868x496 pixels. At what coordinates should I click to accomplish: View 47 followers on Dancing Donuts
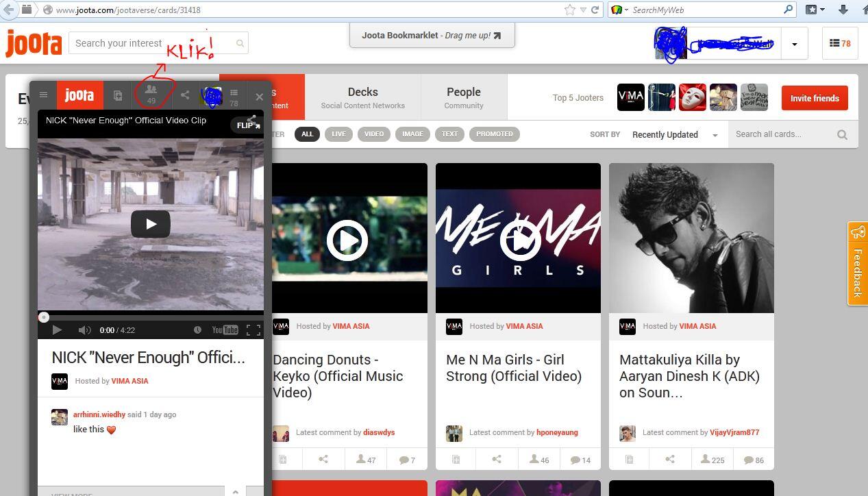tap(366, 460)
